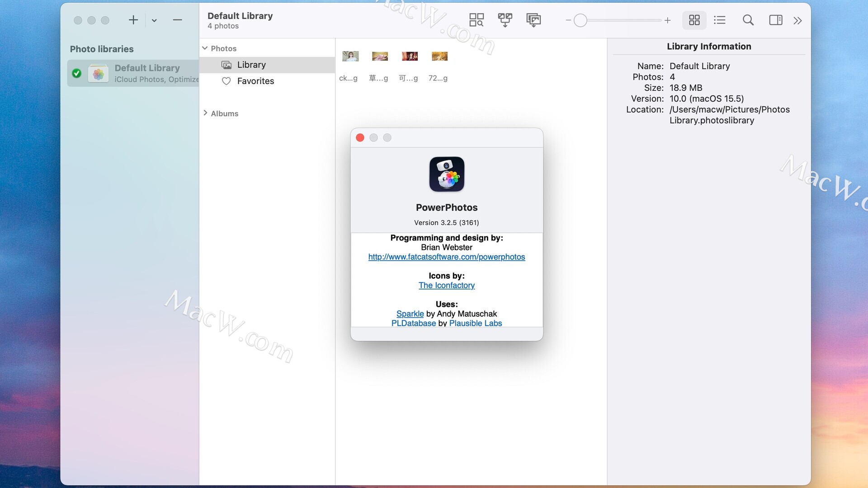
Task: Click the plus button to add library
Action: point(133,20)
